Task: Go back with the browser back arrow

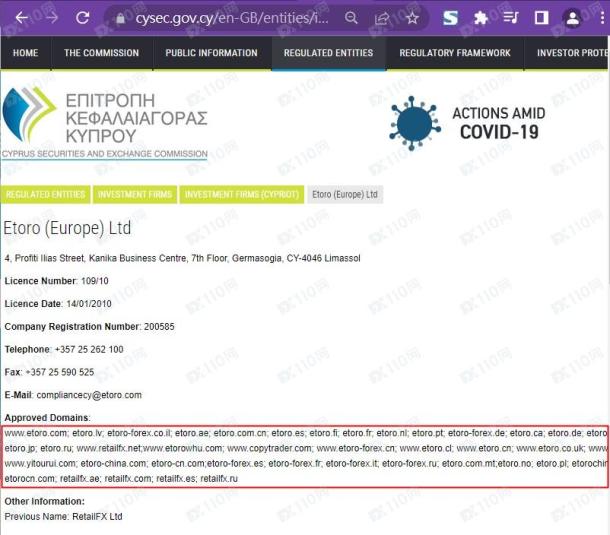Action: (21, 18)
